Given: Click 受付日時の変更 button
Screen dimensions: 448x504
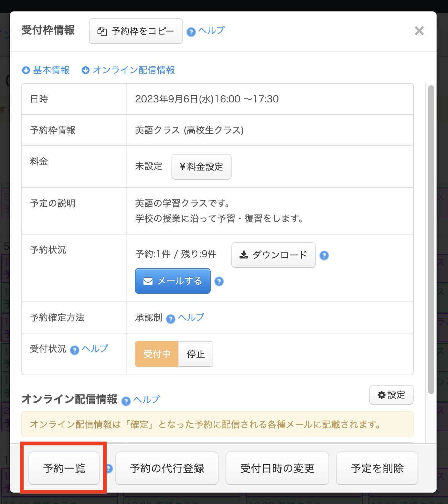Looking at the screenshot, I should coord(277,468).
